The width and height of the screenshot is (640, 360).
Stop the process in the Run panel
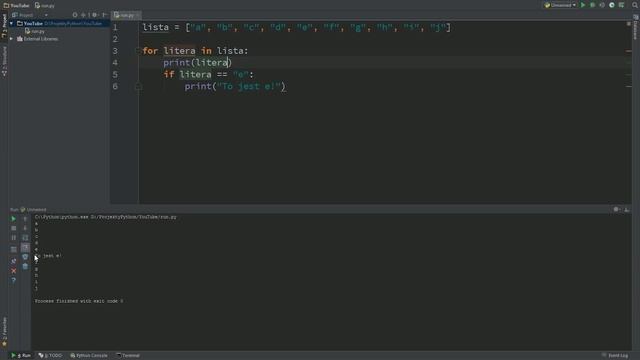13,229
